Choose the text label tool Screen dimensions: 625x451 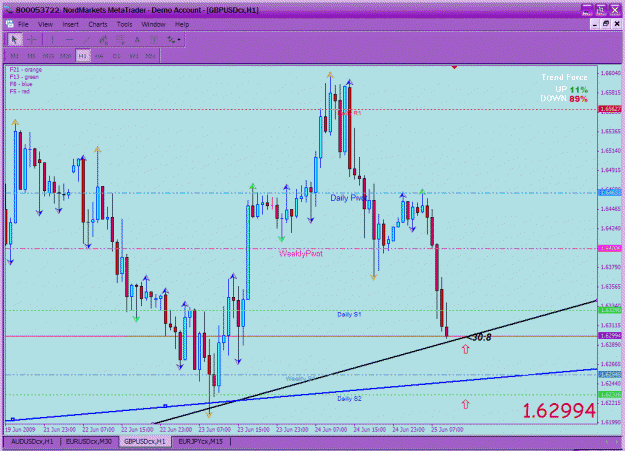(x=153, y=39)
